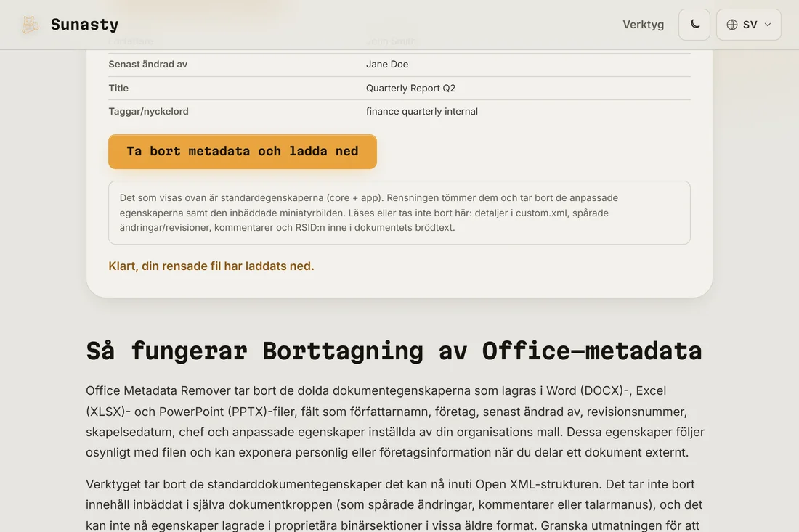Click the paragraph starting "Office Metadata Remover tar bort"
Screen dimensions: 799x532
[395, 422]
